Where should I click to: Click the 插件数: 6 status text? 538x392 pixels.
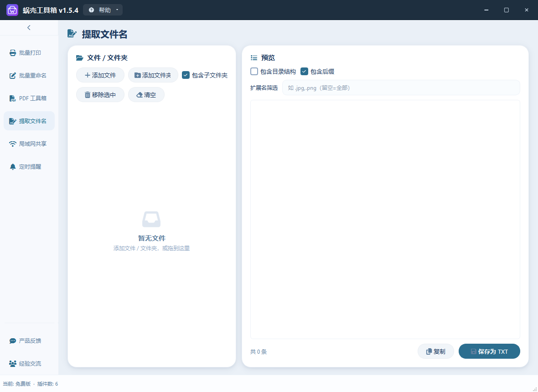tap(48, 384)
